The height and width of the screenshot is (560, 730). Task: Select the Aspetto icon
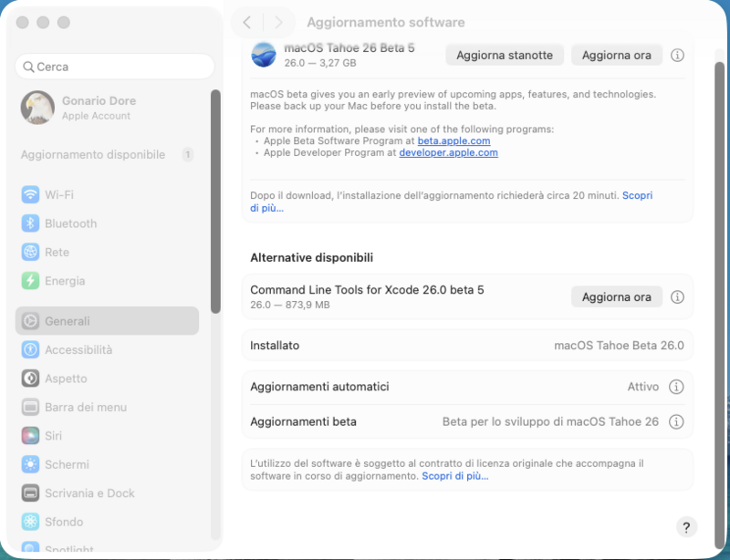pos(30,379)
